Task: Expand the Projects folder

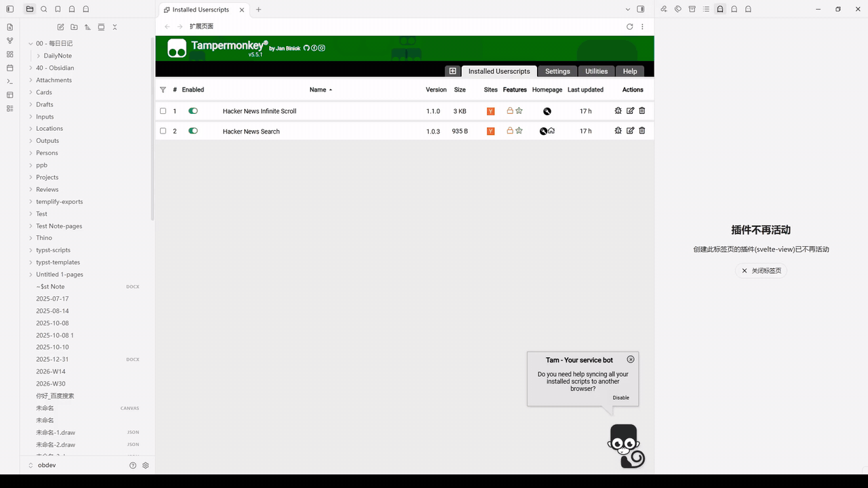Action: click(x=31, y=177)
